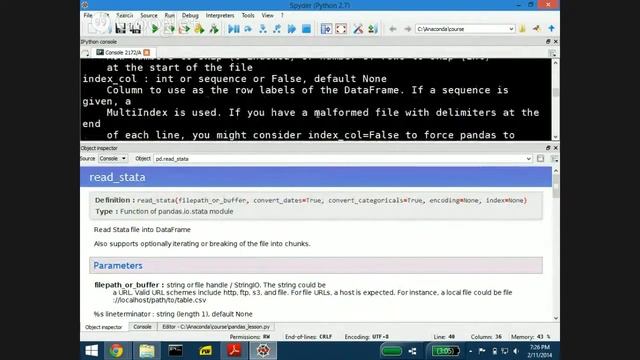Viewport: 640px width, 360px height.
Task: Open Preferences wrench icon
Action: pos(358,29)
